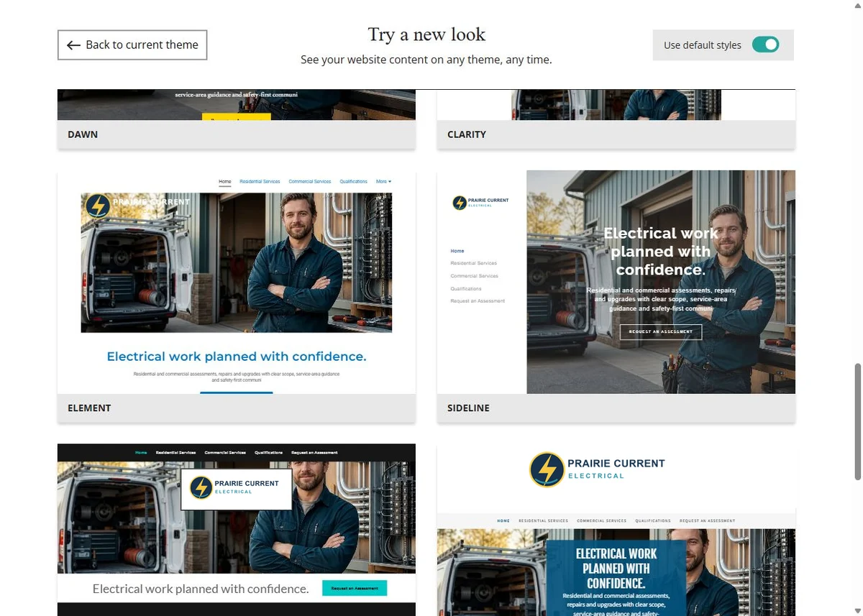Toggle the Use default styles switch

765,45
